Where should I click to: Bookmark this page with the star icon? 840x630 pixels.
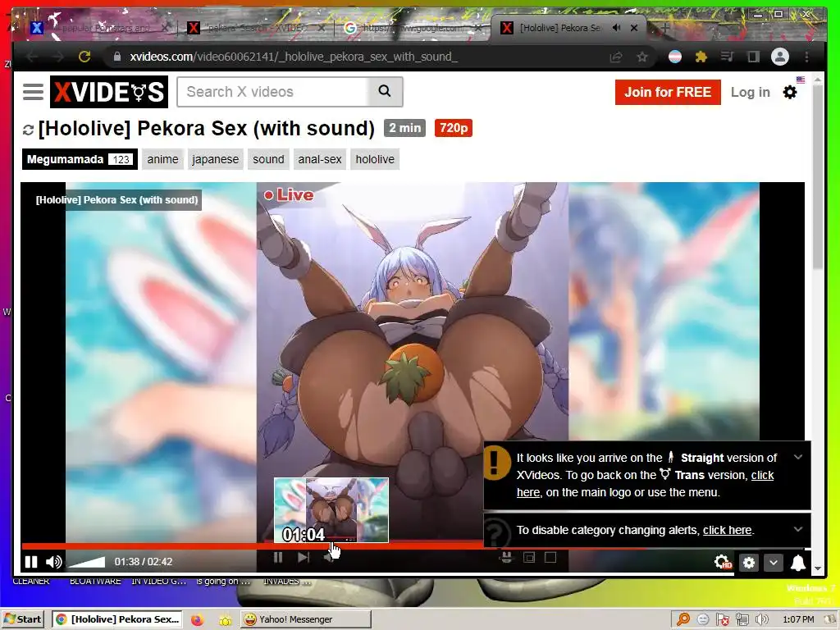point(642,57)
